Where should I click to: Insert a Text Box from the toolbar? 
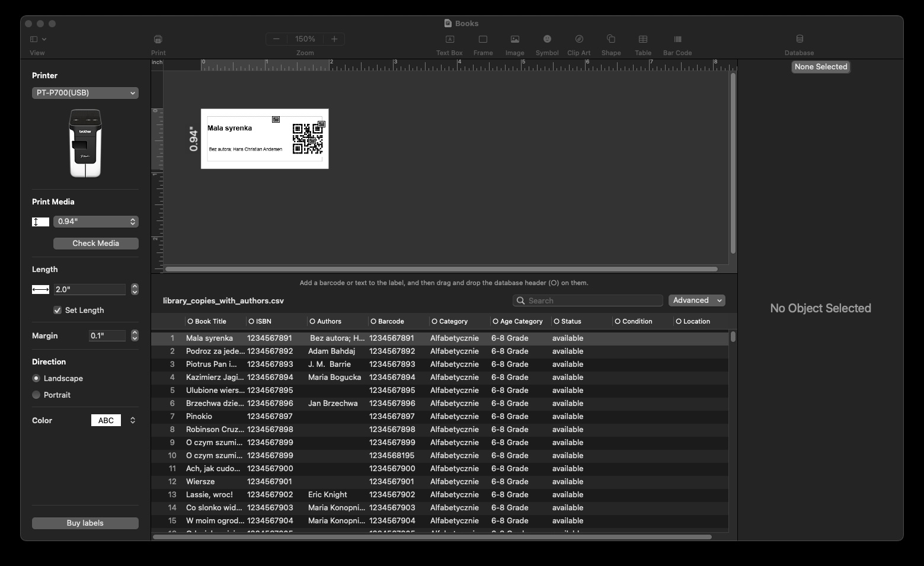449,39
